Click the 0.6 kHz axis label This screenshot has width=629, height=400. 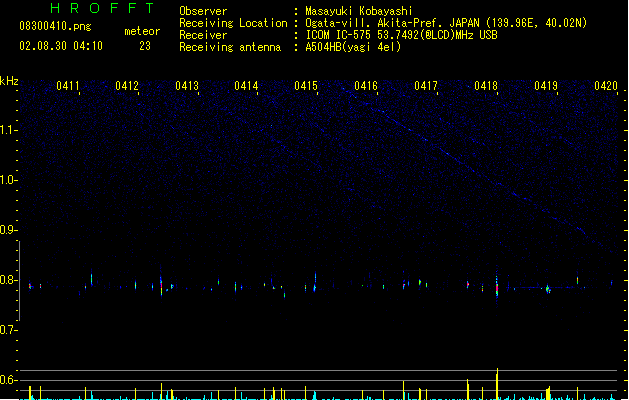click(8, 380)
